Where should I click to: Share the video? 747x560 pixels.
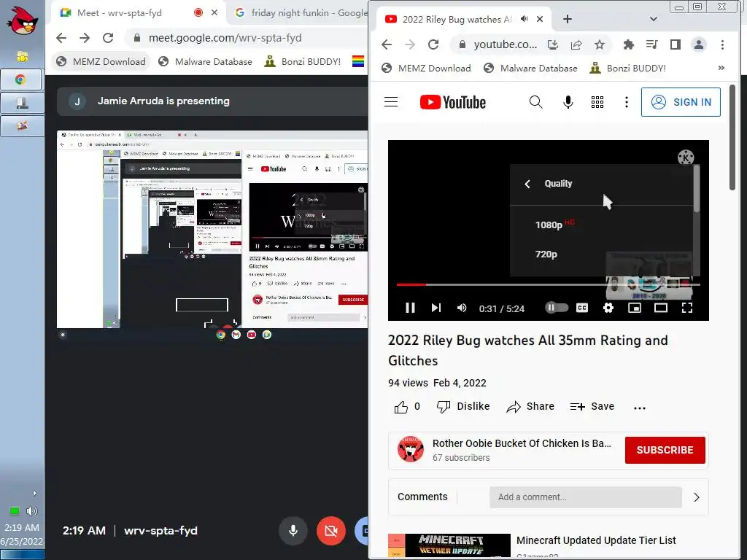pyautogui.click(x=530, y=407)
